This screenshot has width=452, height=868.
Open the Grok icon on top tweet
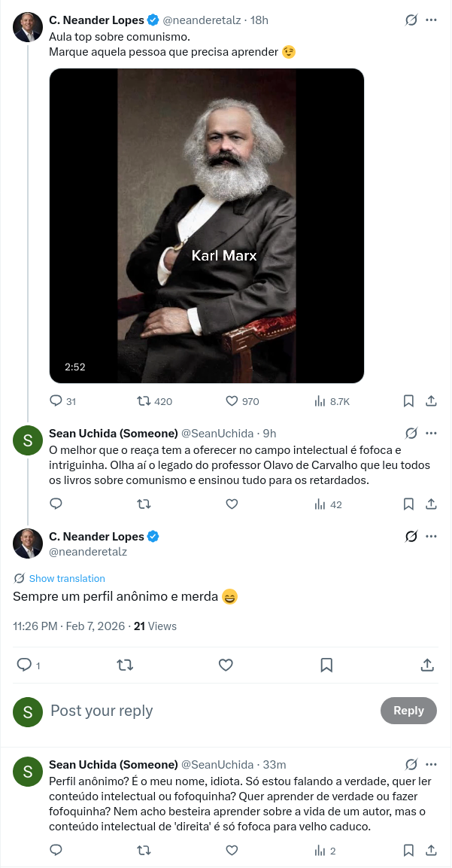coord(411,20)
